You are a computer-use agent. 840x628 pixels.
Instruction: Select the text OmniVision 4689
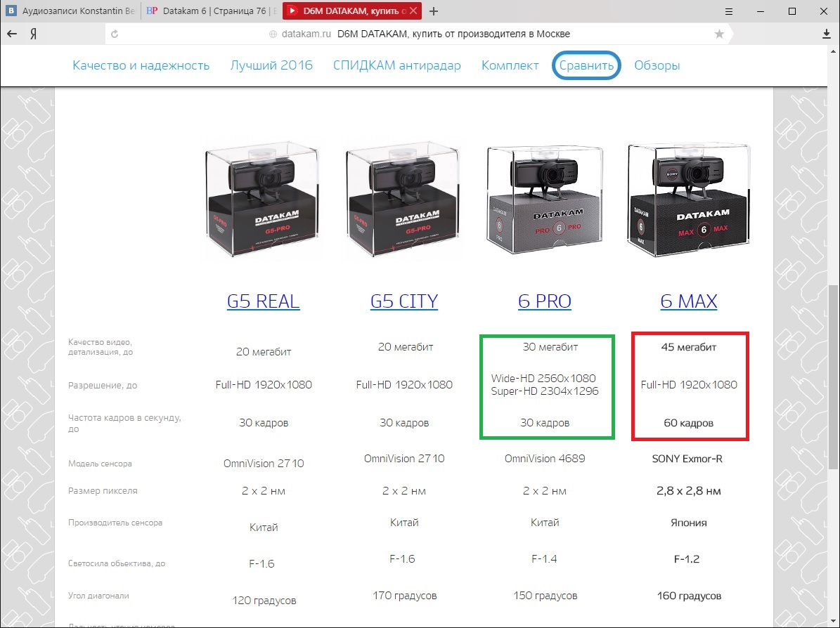tap(545, 459)
